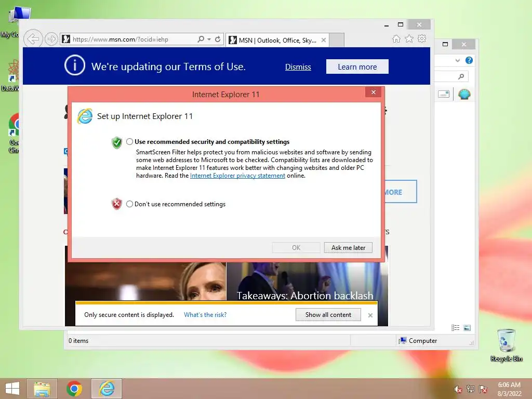Open the woman's face news thumbnail

click(x=145, y=281)
